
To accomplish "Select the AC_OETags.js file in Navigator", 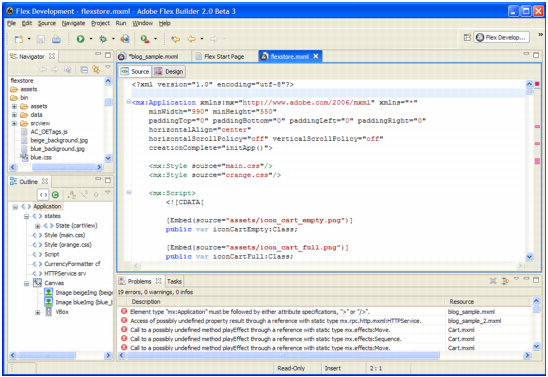I will (49, 132).
